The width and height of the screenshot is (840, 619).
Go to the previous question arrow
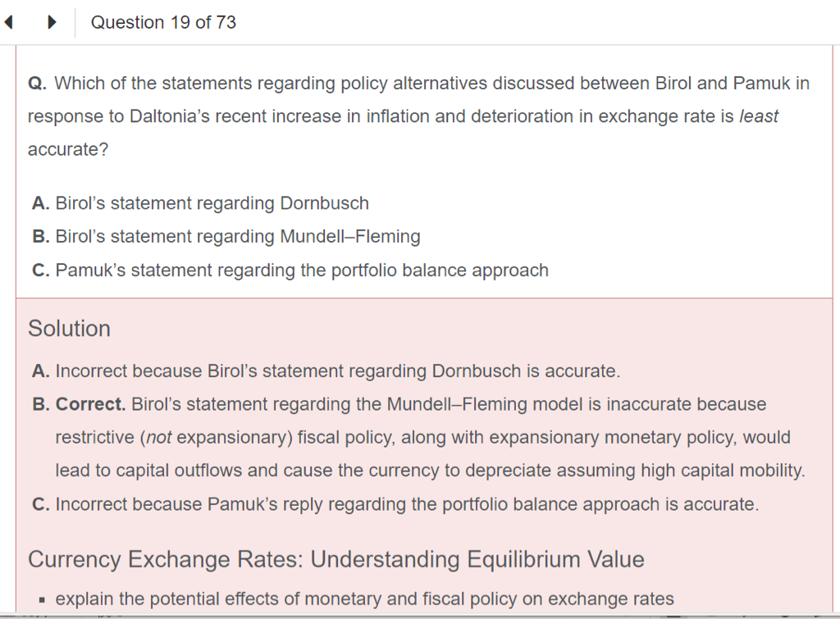9,23
